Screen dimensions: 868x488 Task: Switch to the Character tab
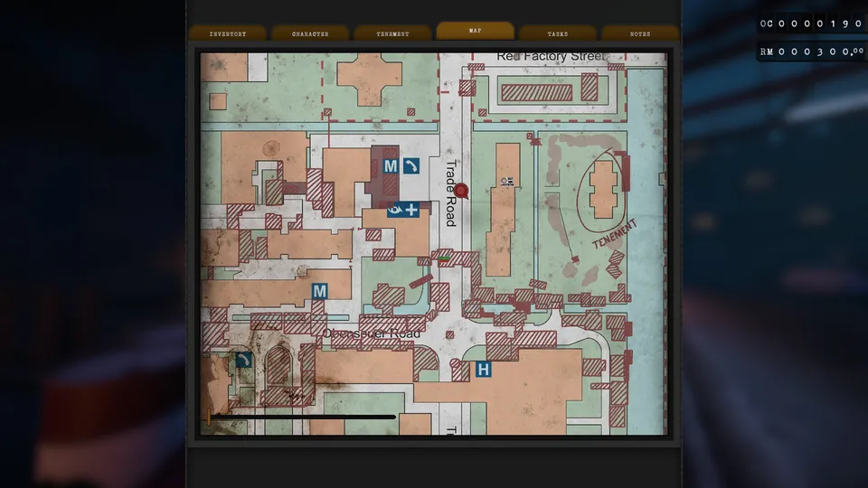(x=310, y=33)
